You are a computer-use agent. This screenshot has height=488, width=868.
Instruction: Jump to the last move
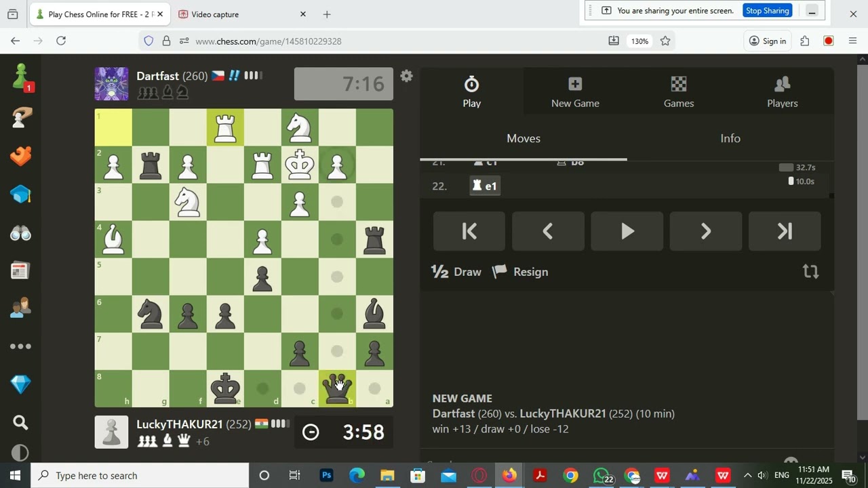(785, 231)
